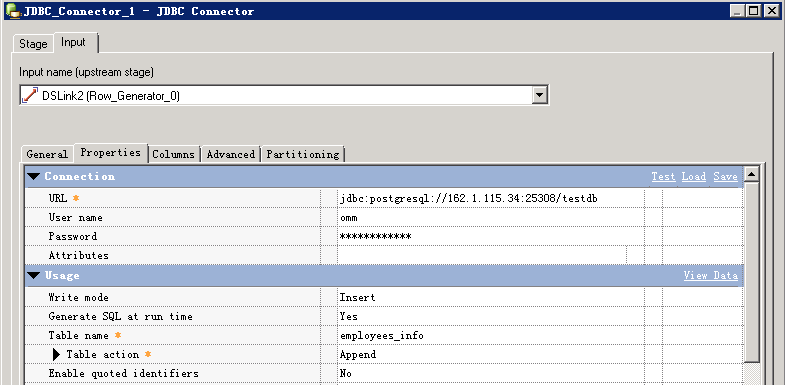Select the Table name property label
Viewport: 785px width, 385px height.
[x=79, y=335]
